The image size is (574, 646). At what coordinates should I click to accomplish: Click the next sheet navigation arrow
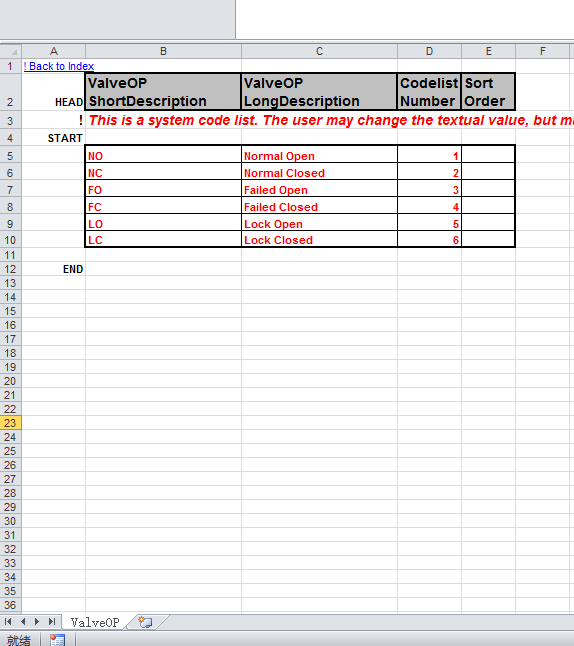(37, 621)
